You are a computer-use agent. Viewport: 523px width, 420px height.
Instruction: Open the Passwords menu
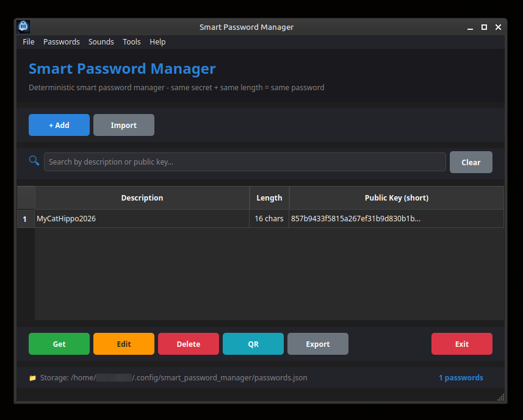coord(62,42)
